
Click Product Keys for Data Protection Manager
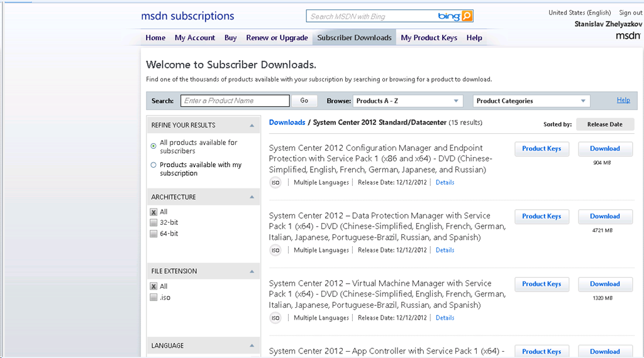coord(541,217)
